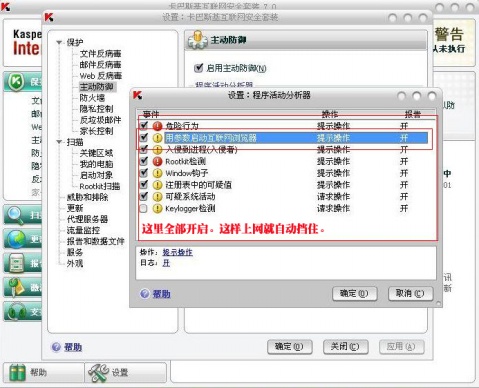Select 主动防御 in settings tree
Viewport: 479px width, 388px height.
coord(96,87)
